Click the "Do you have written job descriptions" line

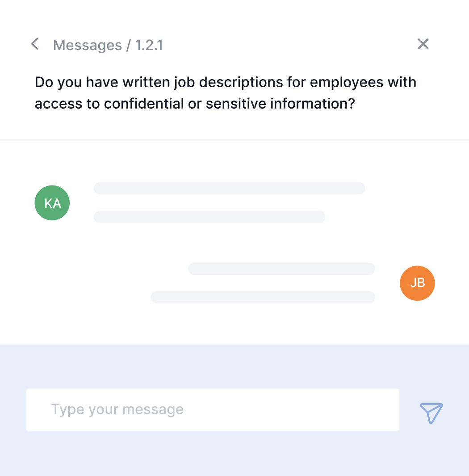click(226, 82)
